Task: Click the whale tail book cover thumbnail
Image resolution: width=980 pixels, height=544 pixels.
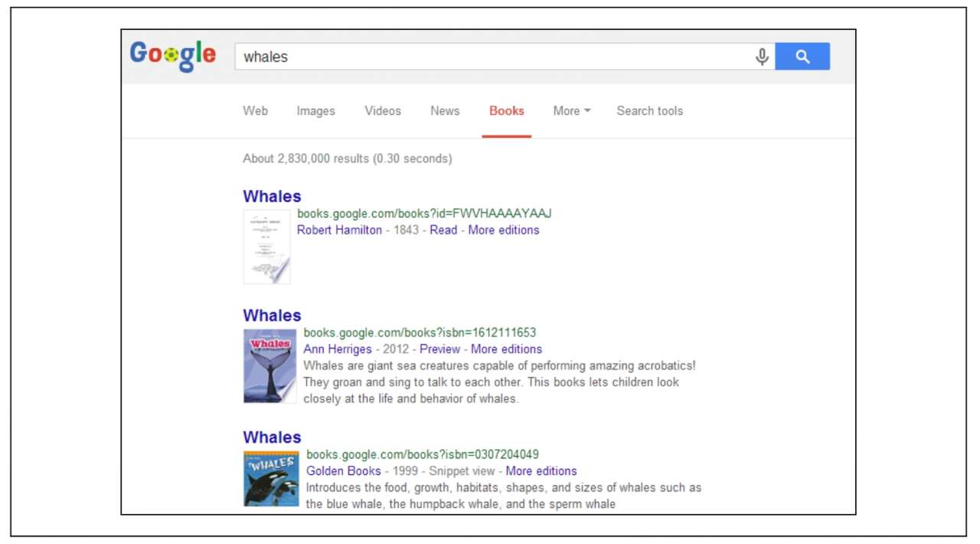Action: coord(269,366)
